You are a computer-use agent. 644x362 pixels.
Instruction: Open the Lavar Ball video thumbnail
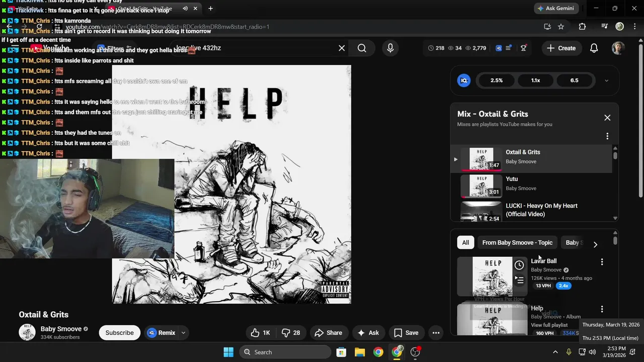click(492, 277)
